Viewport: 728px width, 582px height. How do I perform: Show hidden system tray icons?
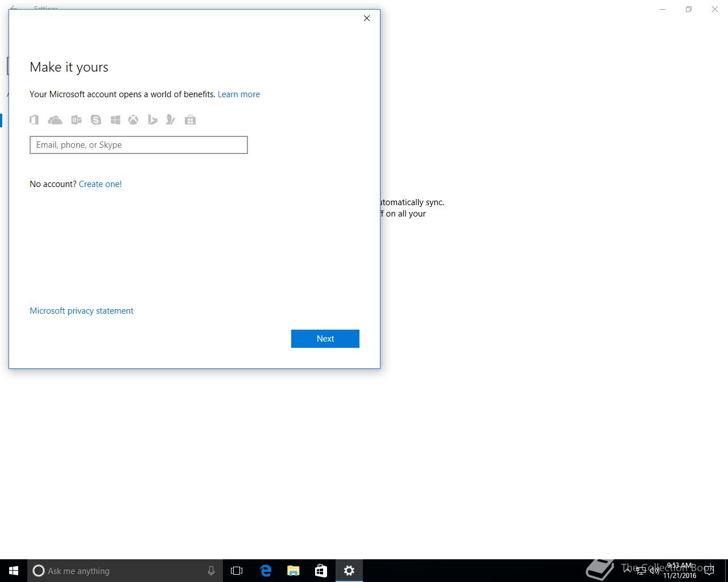(627, 571)
